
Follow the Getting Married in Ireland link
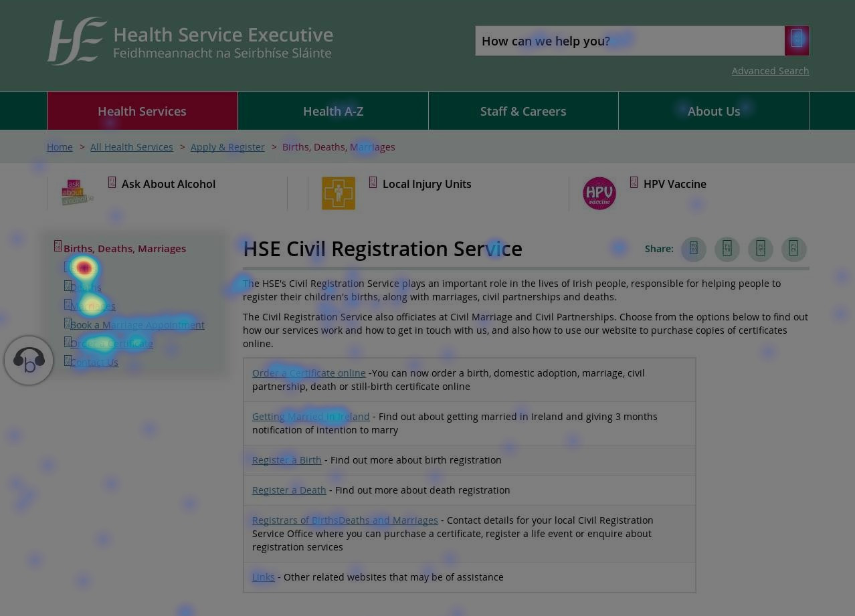click(x=311, y=417)
